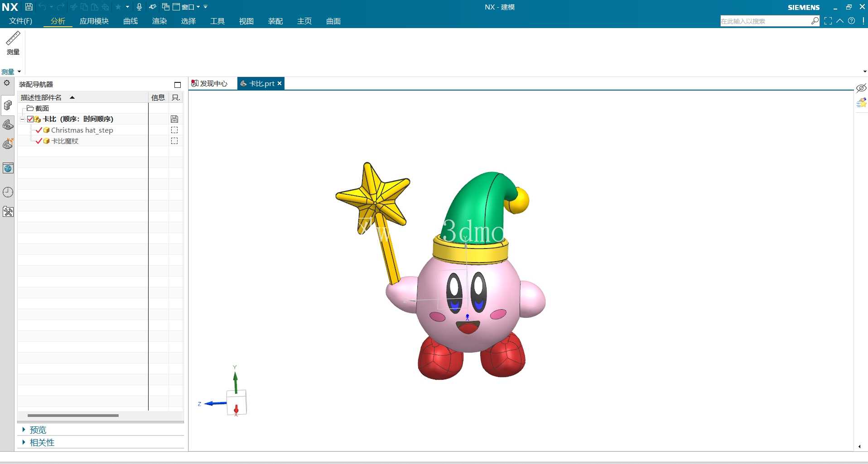Switch to the 视图 ribbon tab
The width and height of the screenshot is (868, 464).
[246, 21]
